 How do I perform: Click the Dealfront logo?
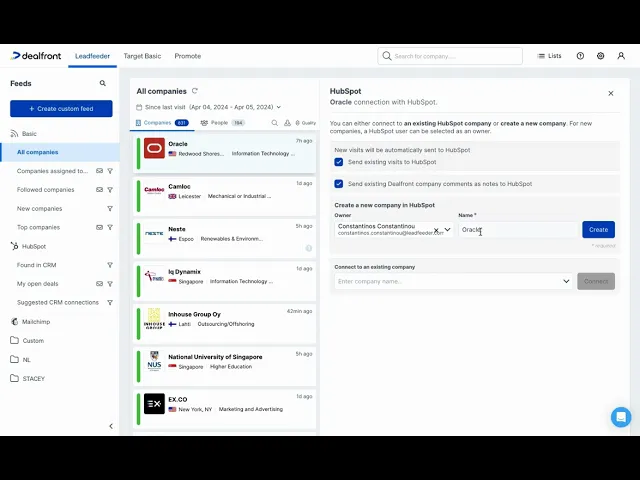coord(36,56)
